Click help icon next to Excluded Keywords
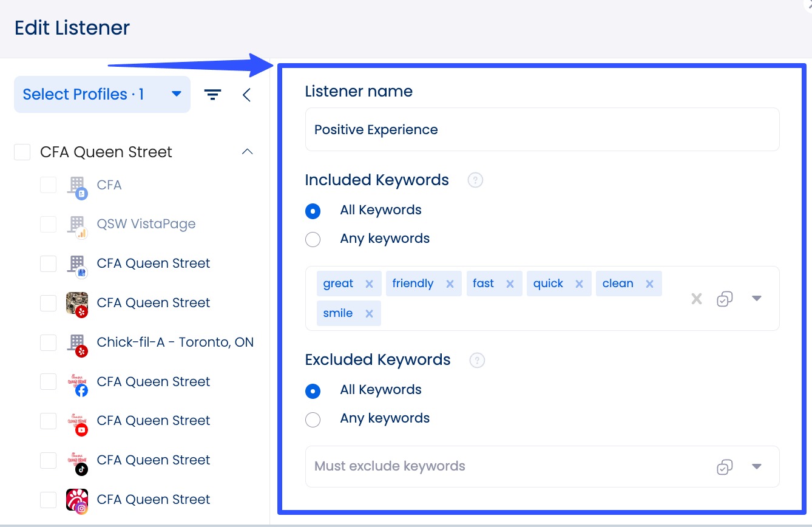812x527 pixels. [477, 360]
